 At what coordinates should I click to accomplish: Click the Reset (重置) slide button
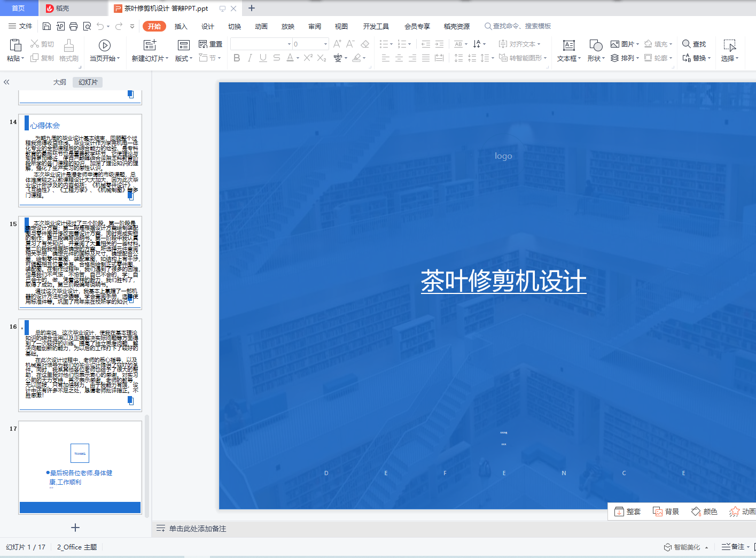211,44
